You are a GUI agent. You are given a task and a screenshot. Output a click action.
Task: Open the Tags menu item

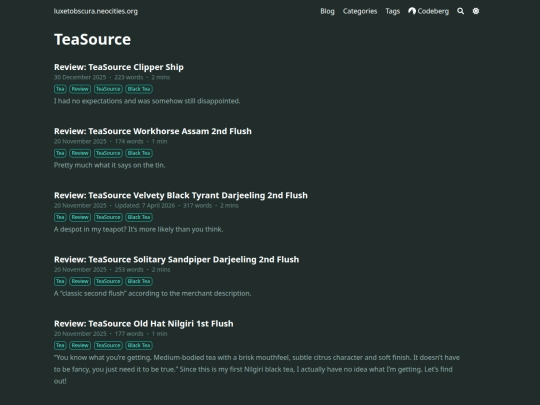coord(393,11)
